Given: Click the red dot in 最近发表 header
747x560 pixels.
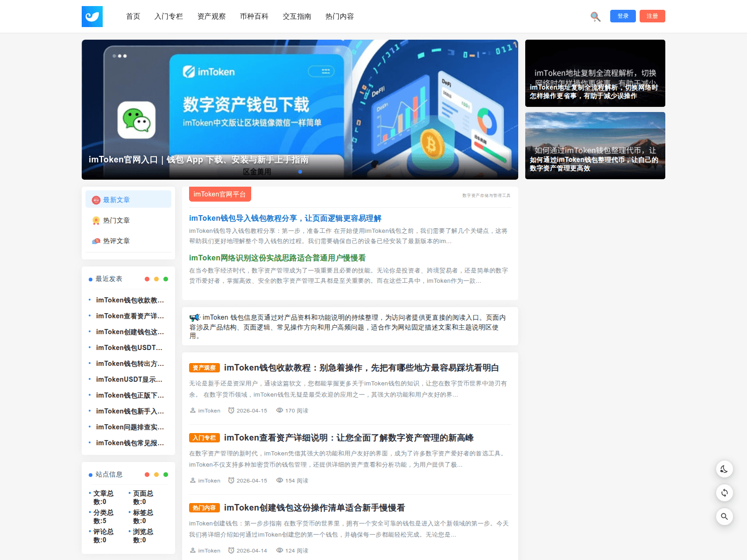Looking at the screenshot, I should [147, 279].
